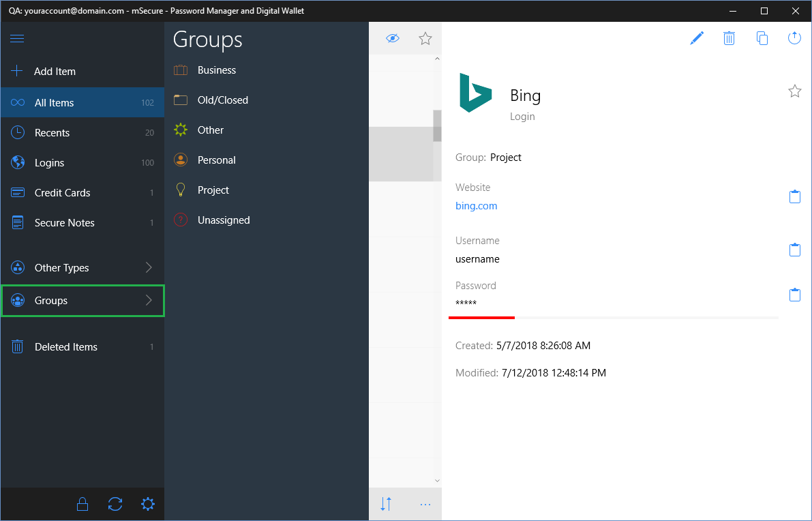The height and width of the screenshot is (521, 812).
Task: Click the Deleted Items trash icon
Action: pyautogui.click(x=18, y=346)
